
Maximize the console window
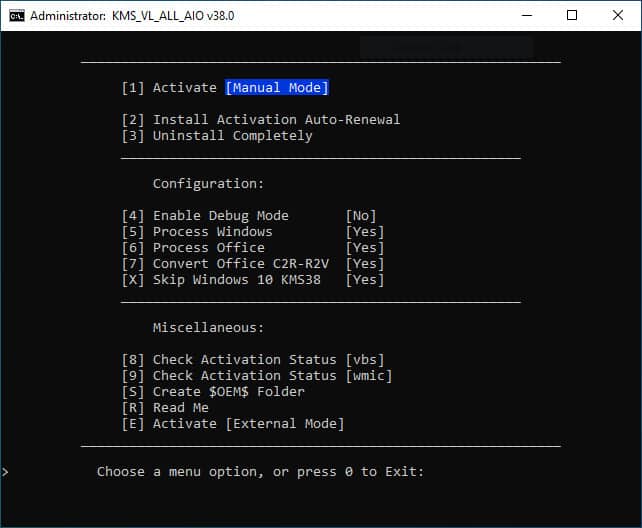pyautogui.click(x=572, y=15)
